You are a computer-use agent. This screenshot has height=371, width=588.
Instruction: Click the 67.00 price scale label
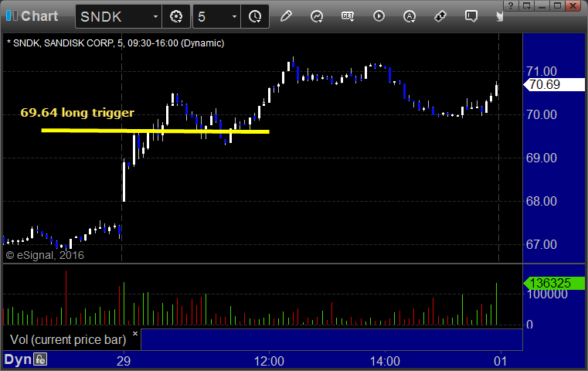(542, 244)
